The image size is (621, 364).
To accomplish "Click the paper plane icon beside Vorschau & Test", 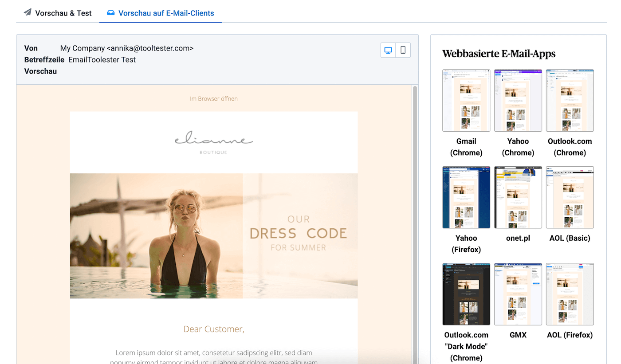I will click(x=28, y=12).
